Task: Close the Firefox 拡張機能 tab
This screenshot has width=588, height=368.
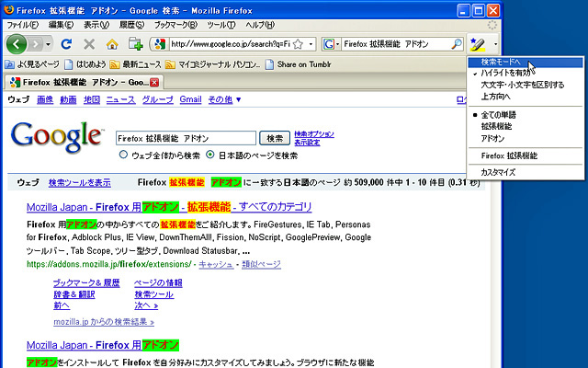Action: 154,82
